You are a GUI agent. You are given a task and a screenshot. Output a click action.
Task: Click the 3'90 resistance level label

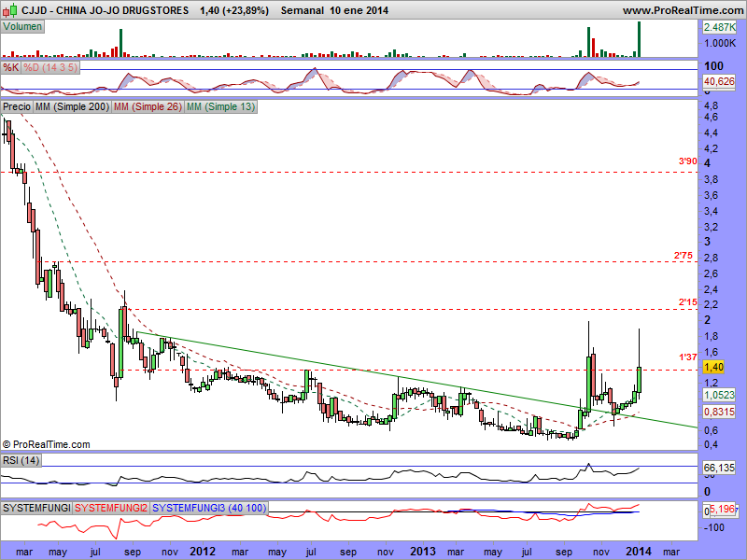[687, 161]
